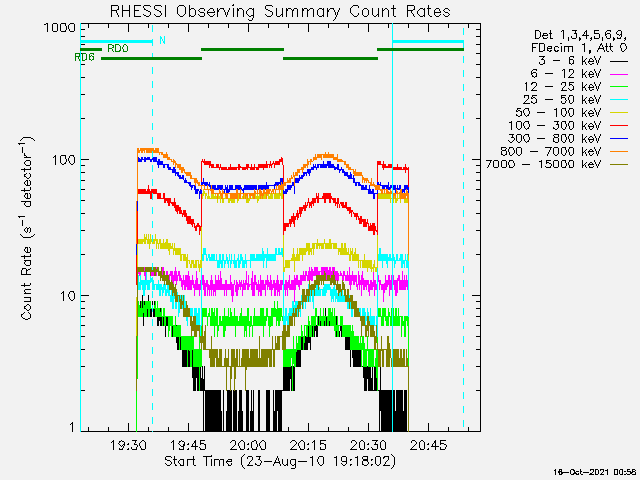Select the '100 - 300 keV' legend label
Image resolution: width=640 pixels, height=480 pixels.
pos(555,126)
